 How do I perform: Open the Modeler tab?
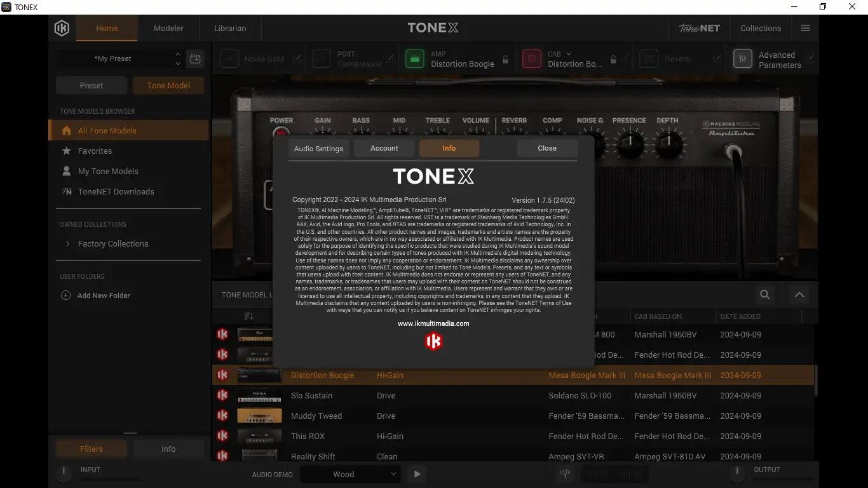pyautogui.click(x=168, y=28)
